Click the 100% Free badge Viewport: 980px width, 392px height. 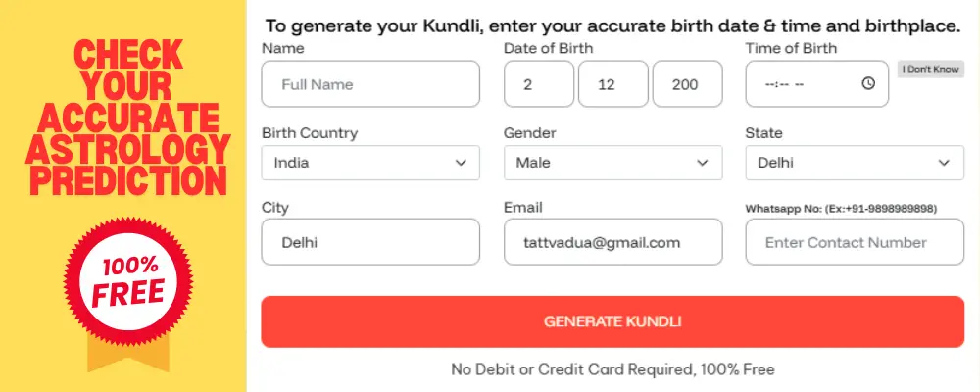coord(122,281)
